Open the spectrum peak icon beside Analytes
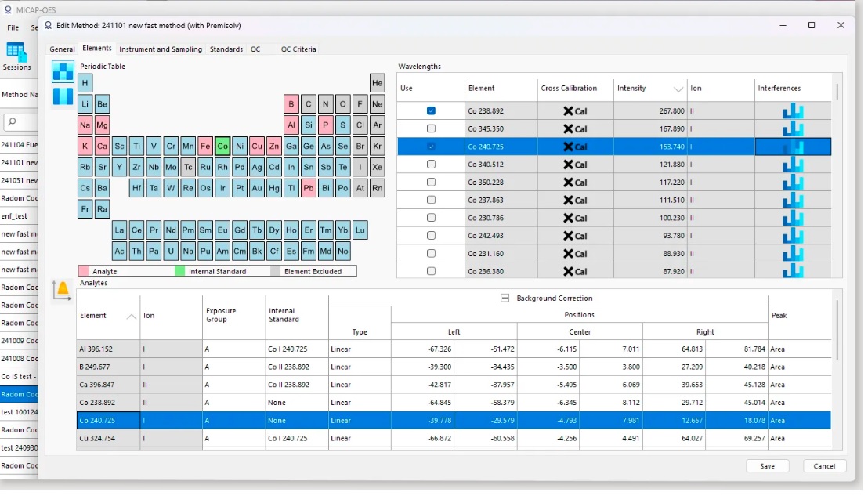The height and width of the screenshot is (503, 868). [63, 291]
